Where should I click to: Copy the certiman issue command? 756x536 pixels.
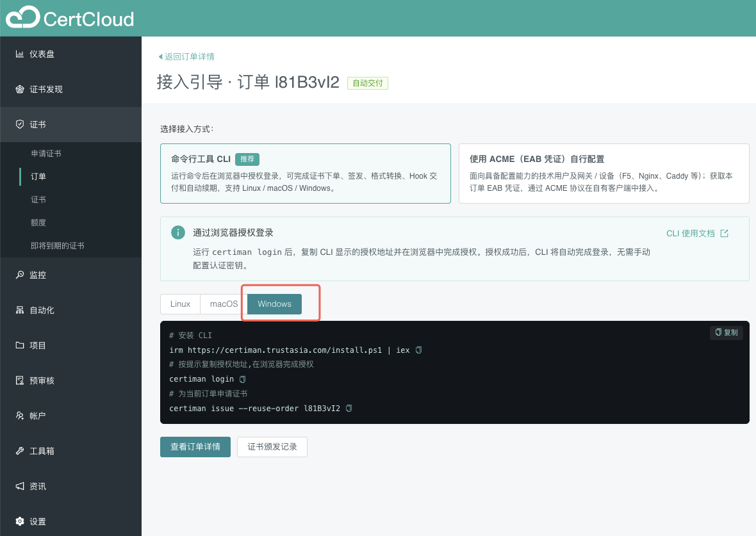[x=349, y=409]
